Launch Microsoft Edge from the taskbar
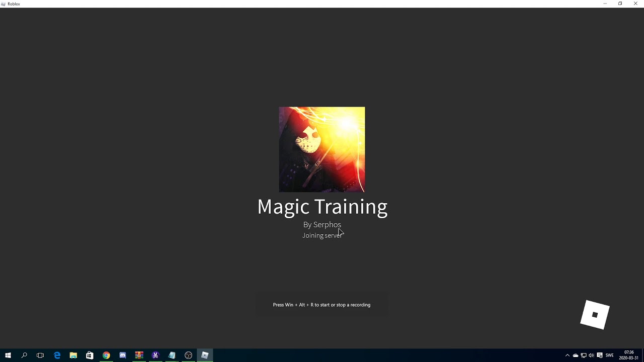This screenshot has height=362, width=644. (57, 355)
